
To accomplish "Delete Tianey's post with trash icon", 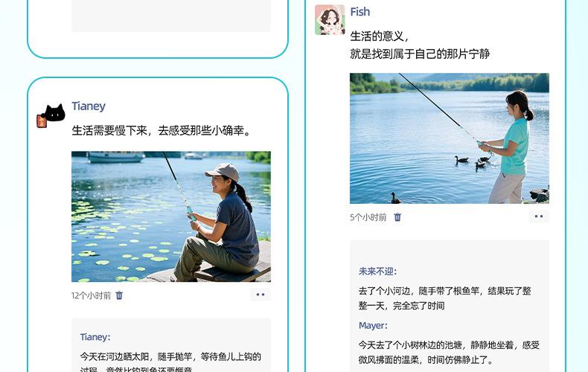I will click(x=119, y=295).
